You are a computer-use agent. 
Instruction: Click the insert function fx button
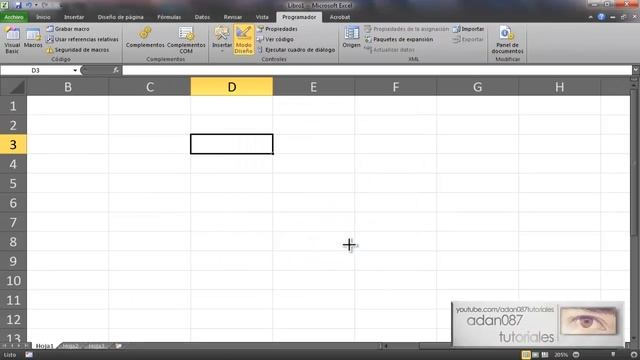116,70
